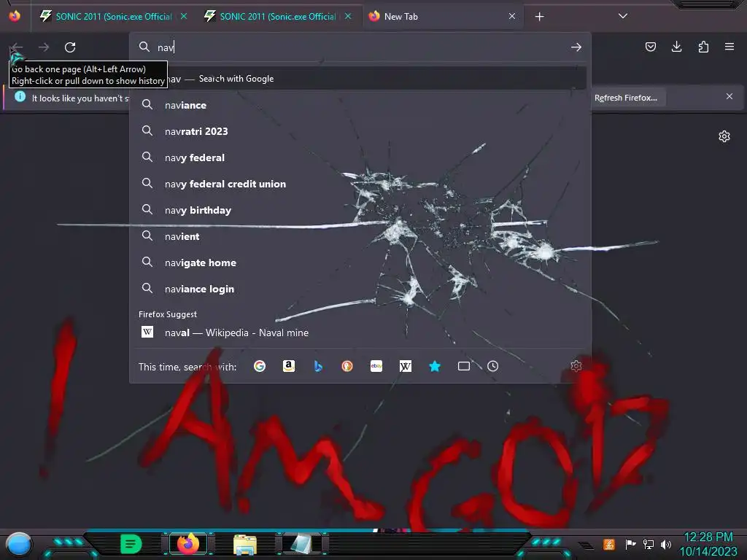
Task: Dismiss the Refresh Firefox notification bar
Action: (729, 97)
